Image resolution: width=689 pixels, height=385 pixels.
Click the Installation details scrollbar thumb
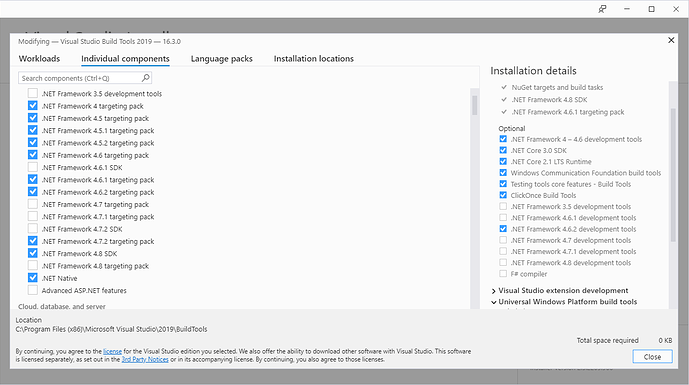click(673, 175)
